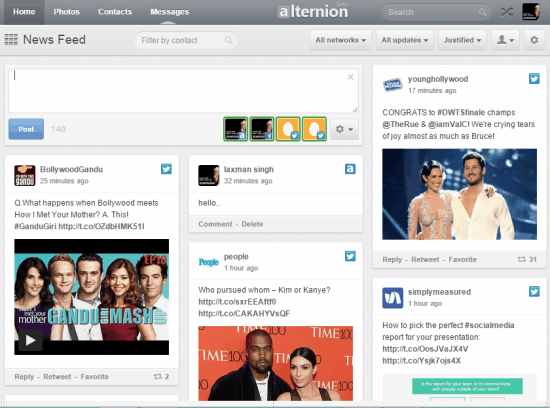Open All updates dropdown
The image size is (550, 408).
coord(405,40)
